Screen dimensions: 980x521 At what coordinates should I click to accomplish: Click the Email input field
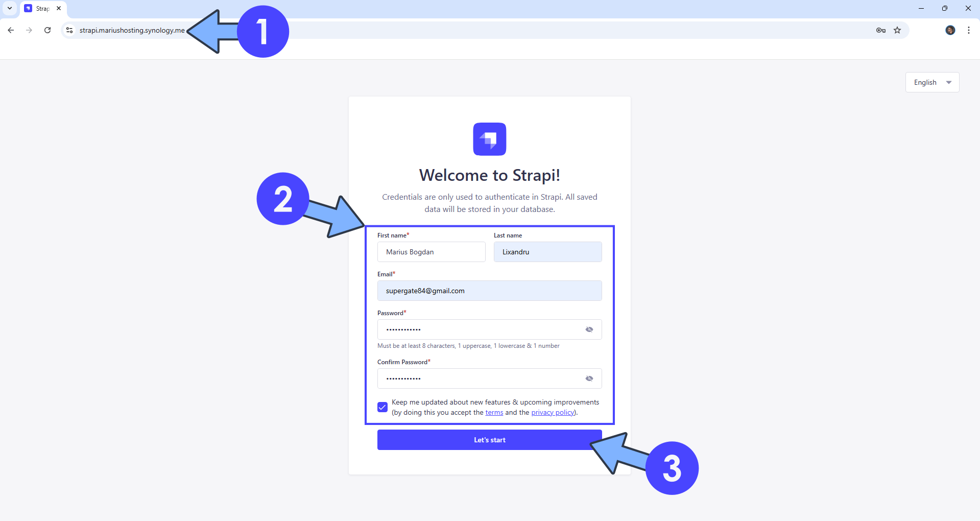pos(490,291)
